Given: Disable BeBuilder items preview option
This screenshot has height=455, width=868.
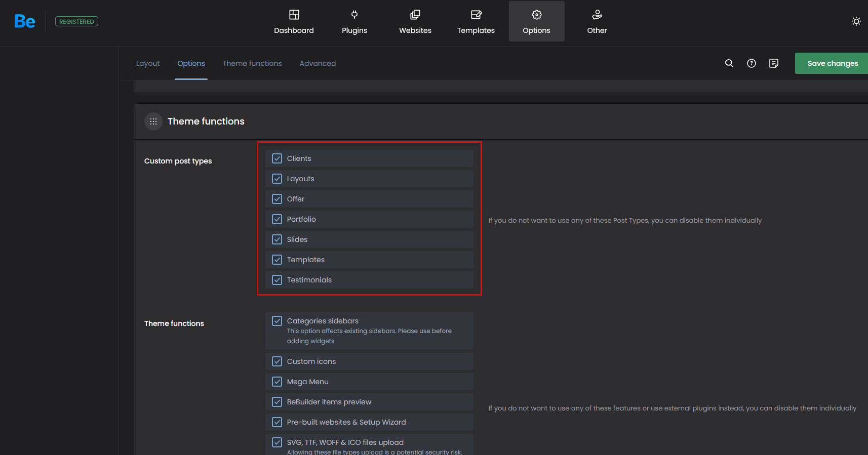Looking at the screenshot, I should point(277,402).
